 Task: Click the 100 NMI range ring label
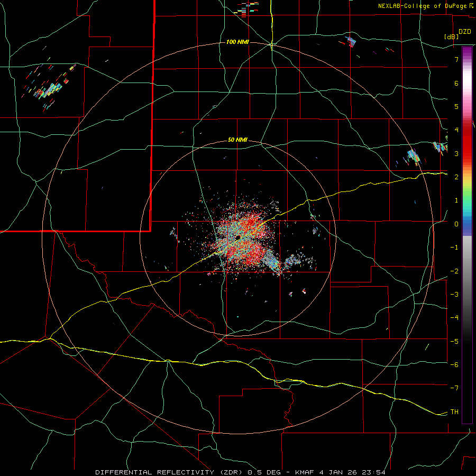[x=237, y=42]
